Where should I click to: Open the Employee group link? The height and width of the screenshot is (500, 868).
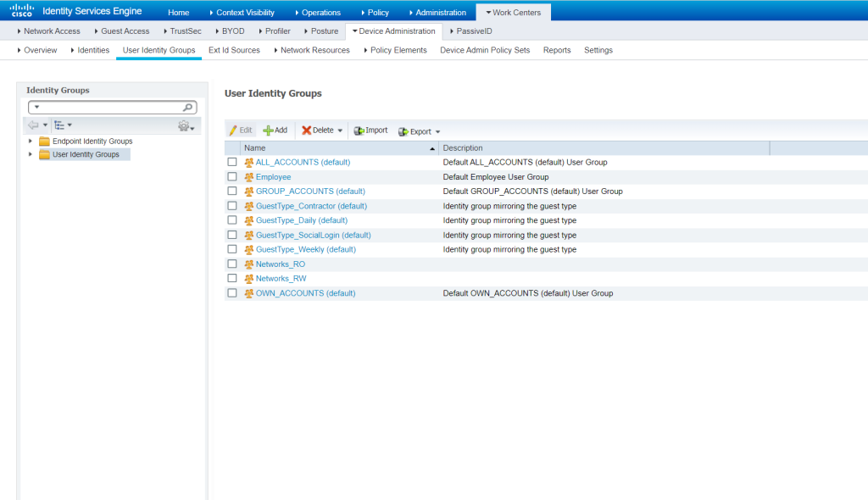click(274, 177)
